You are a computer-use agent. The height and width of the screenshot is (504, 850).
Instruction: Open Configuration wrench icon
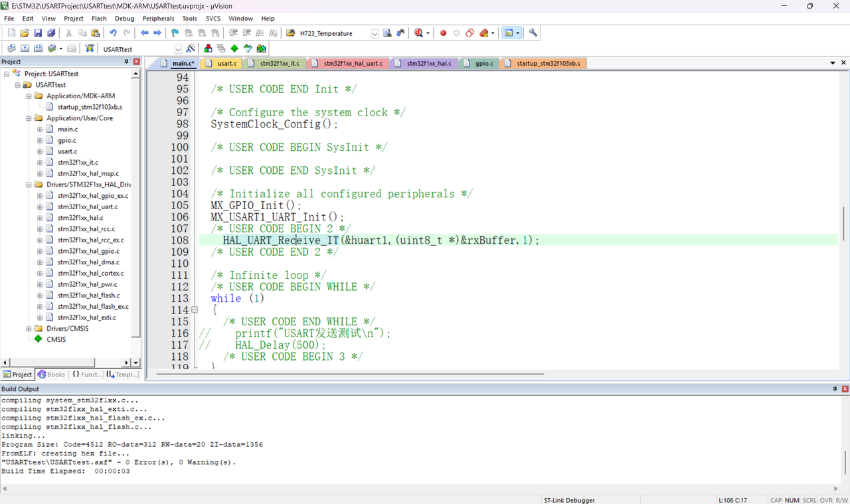click(533, 33)
